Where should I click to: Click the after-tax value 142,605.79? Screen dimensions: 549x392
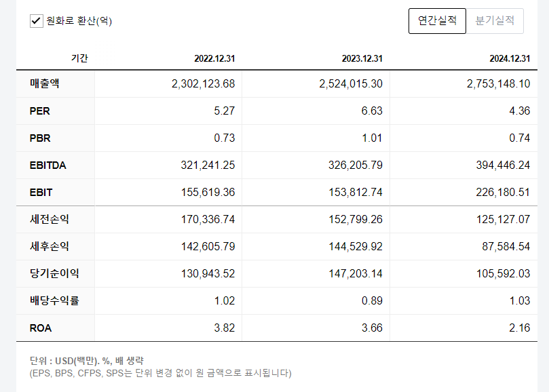[x=208, y=247]
